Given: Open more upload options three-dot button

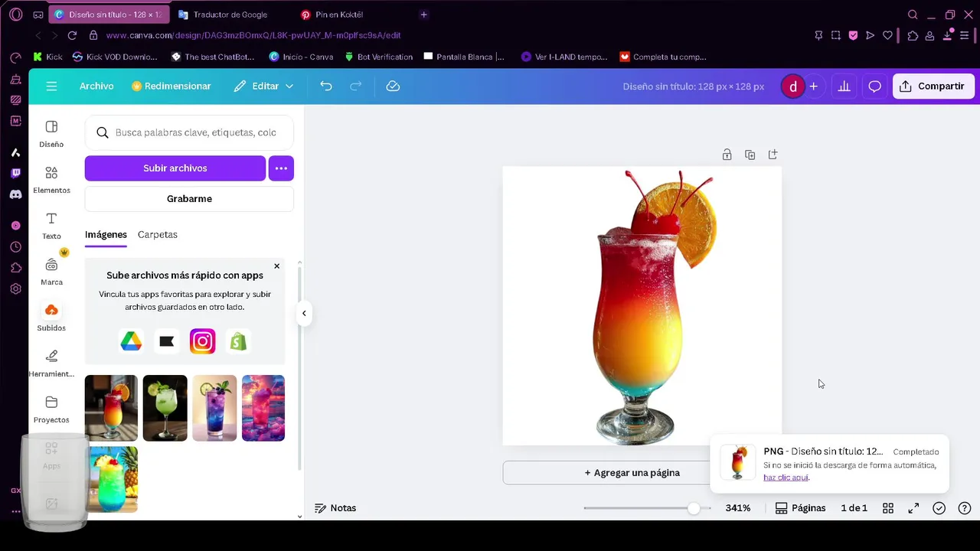Looking at the screenshot, I should point(281,168).
